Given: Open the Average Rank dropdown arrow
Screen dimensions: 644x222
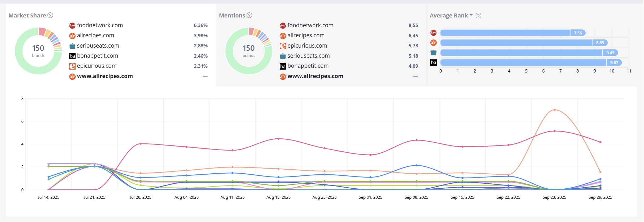Looking at the screenshot, I should (x=471, y=15).
